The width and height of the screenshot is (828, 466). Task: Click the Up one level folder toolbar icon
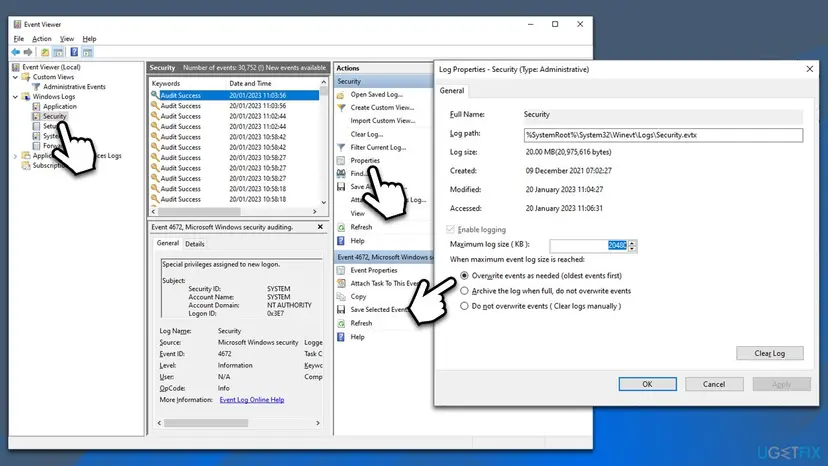pos(45,52)
